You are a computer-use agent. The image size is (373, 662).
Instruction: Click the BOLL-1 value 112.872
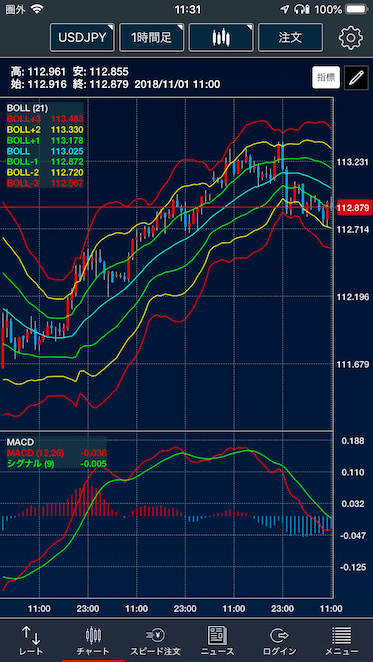coord(67,162)
